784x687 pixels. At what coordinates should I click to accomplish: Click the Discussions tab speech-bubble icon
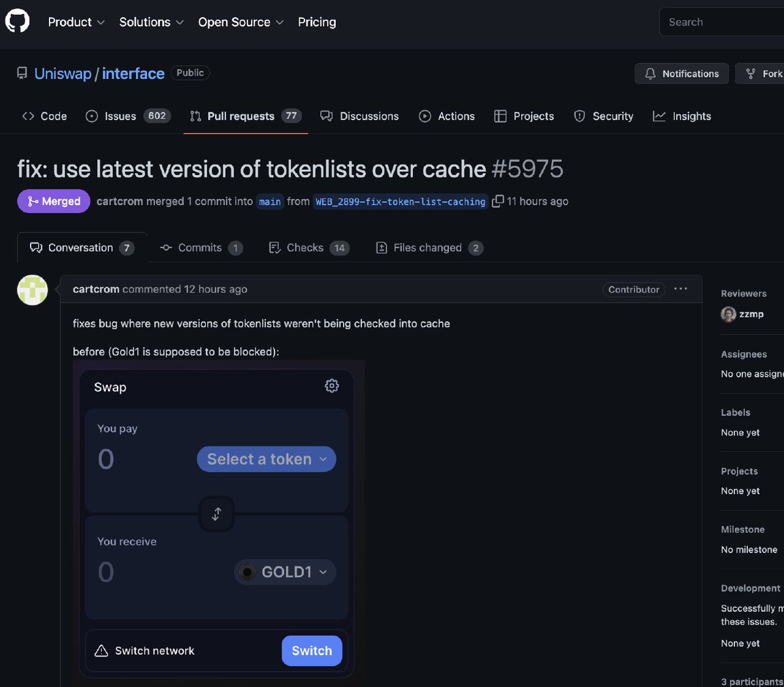(327, 116)
